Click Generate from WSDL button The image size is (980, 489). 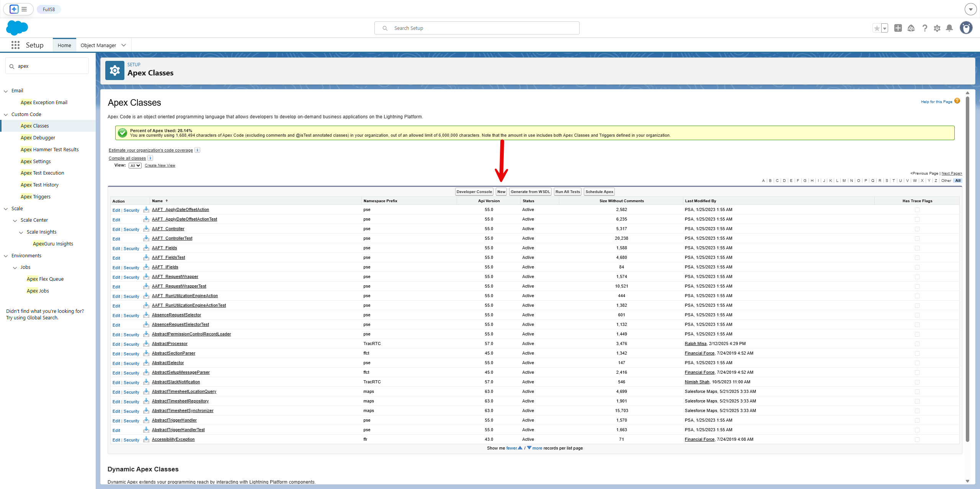pos(530,192)
